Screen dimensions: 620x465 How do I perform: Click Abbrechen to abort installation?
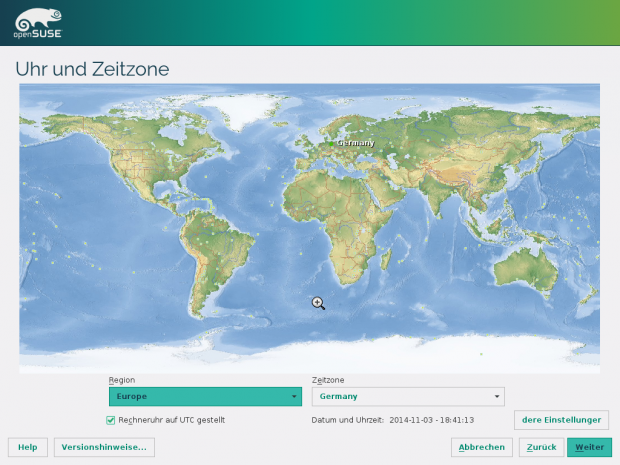click(482, 447)
